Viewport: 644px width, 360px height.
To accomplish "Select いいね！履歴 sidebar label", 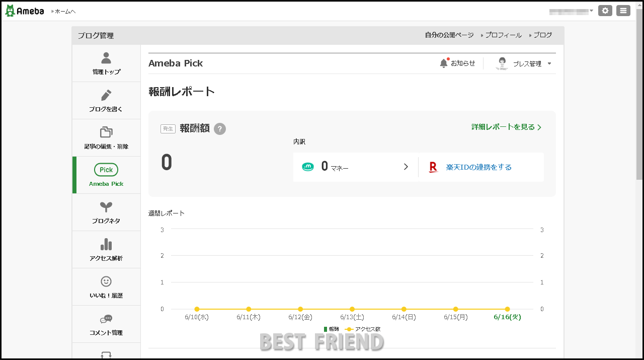I will [x=106, y=296].
